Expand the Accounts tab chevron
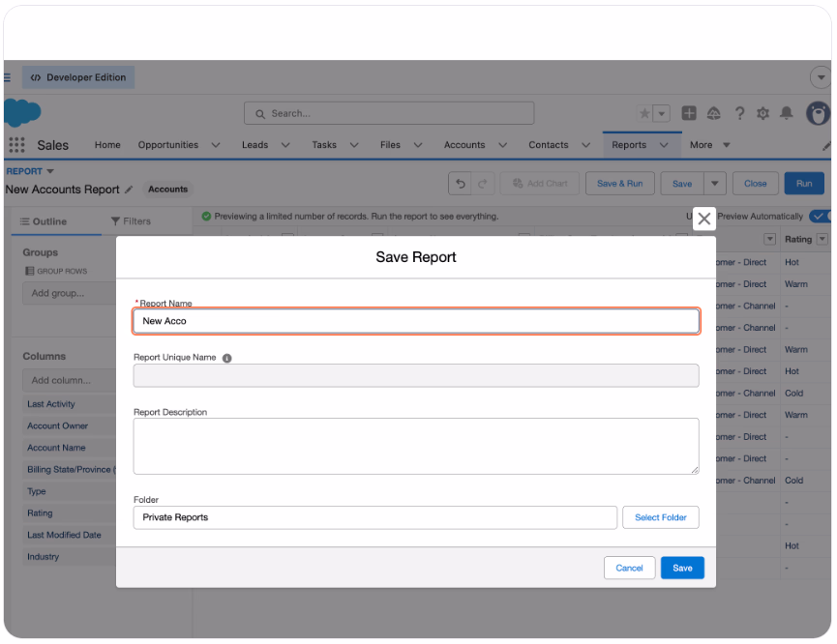The width and height of the screenshot is (837, 644). (502, 145)
